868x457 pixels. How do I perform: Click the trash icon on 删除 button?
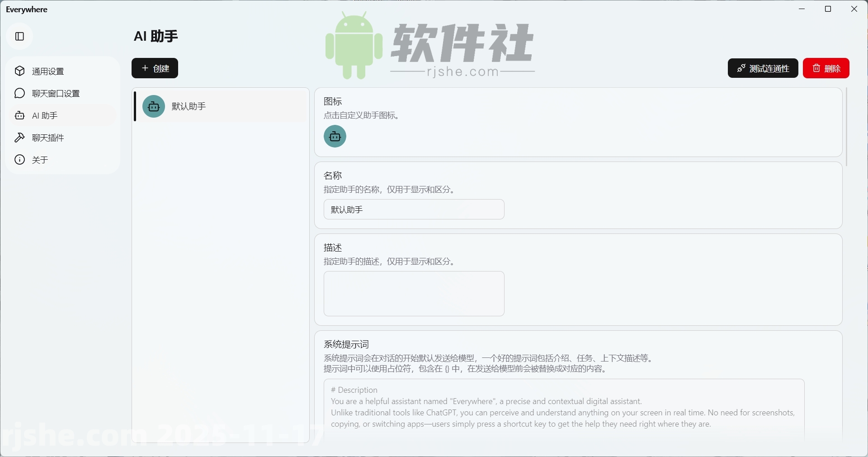816,68
